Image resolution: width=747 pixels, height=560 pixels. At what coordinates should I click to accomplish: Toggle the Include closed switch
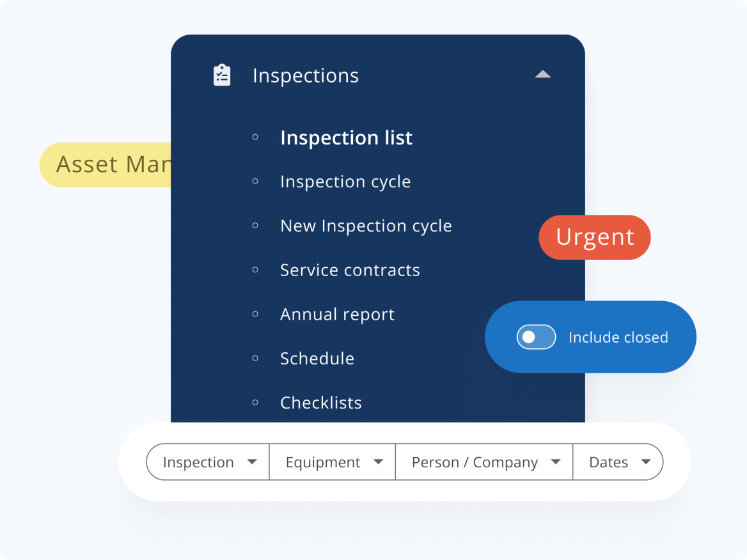(536, 337)
